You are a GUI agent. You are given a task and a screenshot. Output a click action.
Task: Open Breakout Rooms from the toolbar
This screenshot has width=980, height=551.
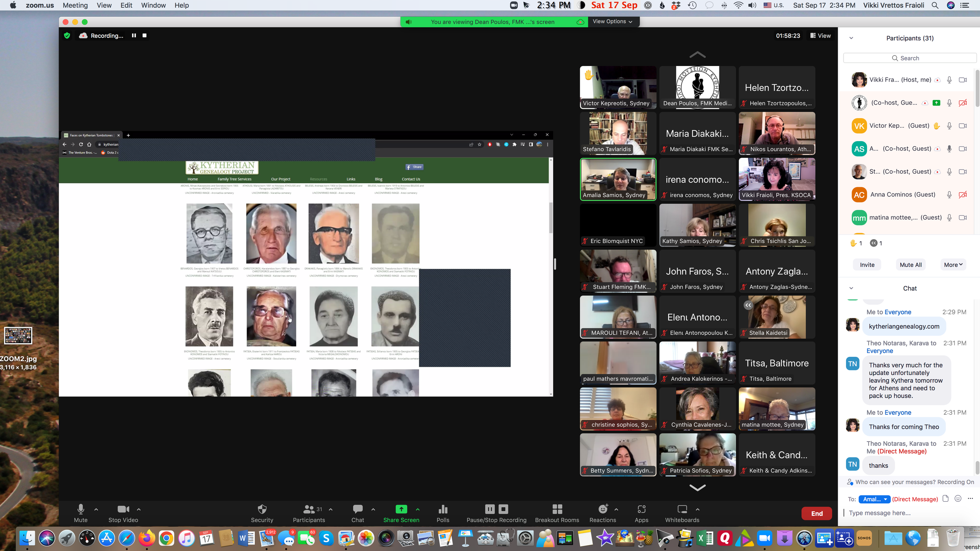coord(557,509)
